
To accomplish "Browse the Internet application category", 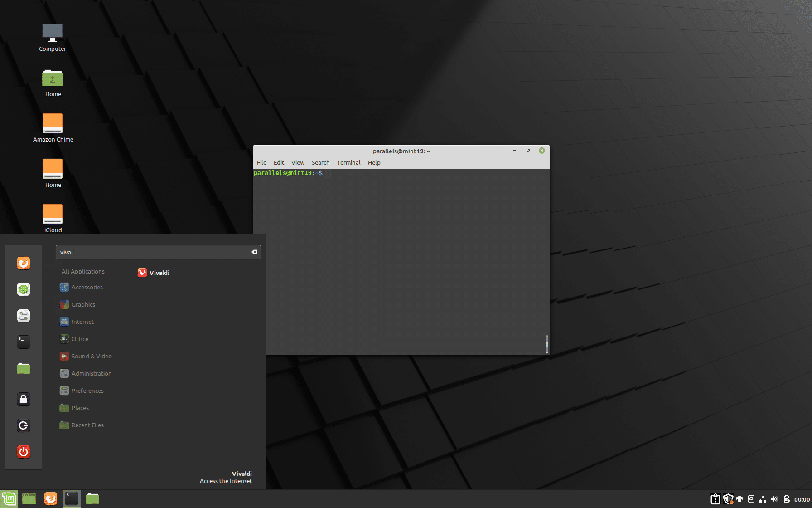I will [x=82, y=322].
